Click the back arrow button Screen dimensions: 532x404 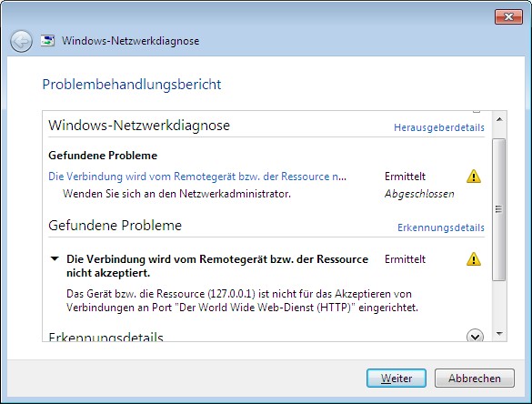coord(22,42)
